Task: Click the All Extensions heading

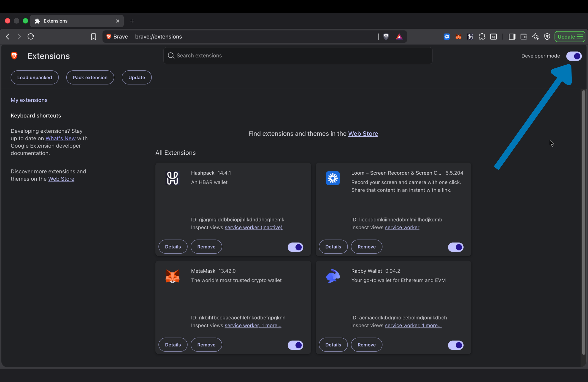Action: [175, 153]
